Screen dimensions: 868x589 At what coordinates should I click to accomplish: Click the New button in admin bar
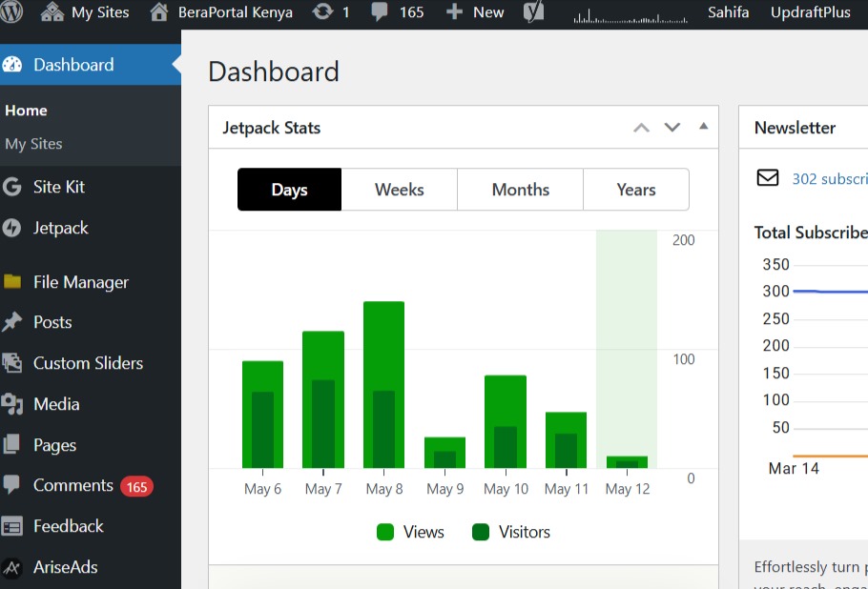[475, 12]
